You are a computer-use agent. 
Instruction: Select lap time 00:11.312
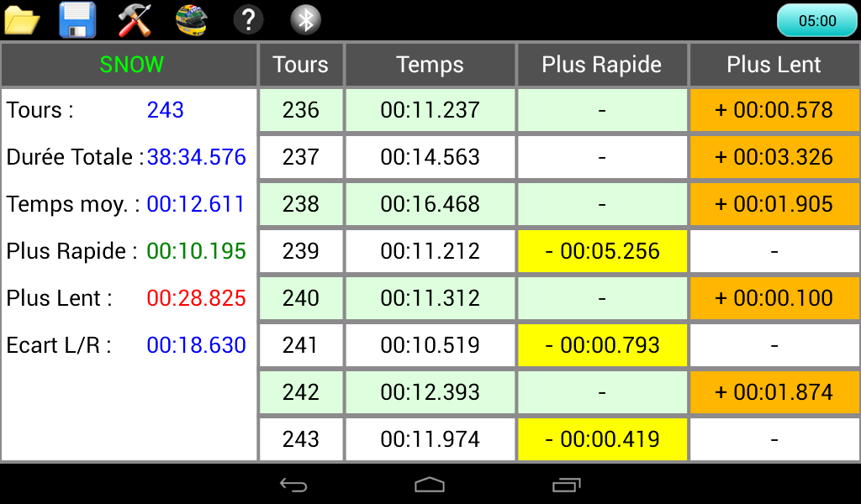point(430,298)
